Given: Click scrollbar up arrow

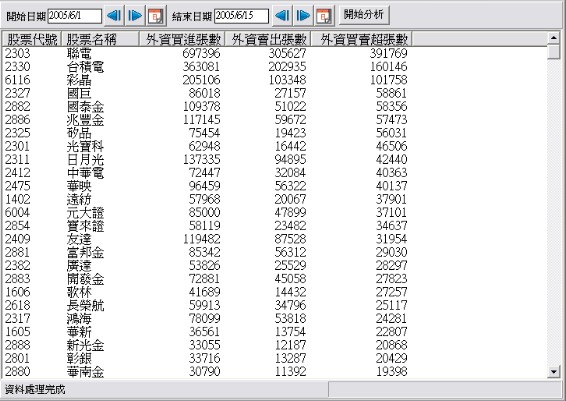Looking at the screenshot, I should 553,37.
